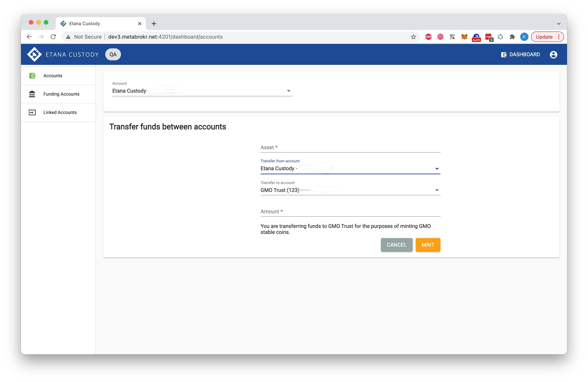Open the polygon-shaped extension icon

point(500,37)
